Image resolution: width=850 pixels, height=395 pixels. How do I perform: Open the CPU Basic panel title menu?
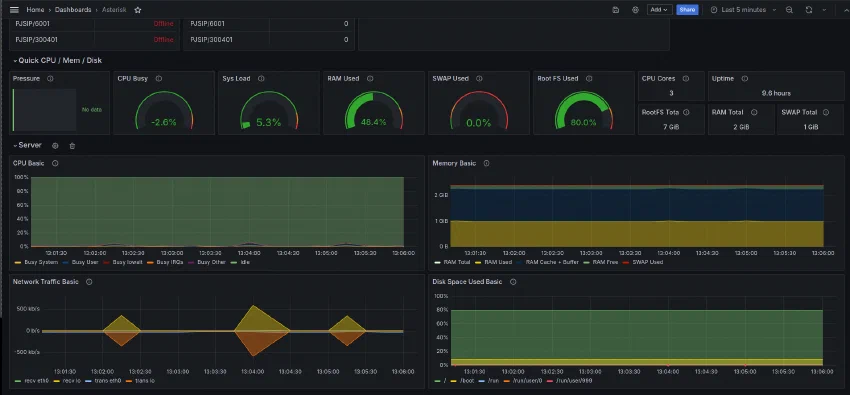[x=29, y=163]
